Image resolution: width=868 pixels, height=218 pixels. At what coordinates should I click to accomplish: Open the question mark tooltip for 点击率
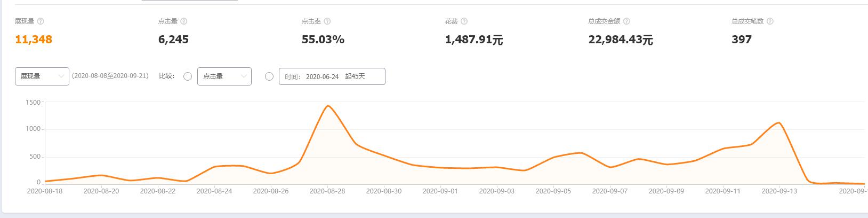pyautogui.click(x=327, y=21)
